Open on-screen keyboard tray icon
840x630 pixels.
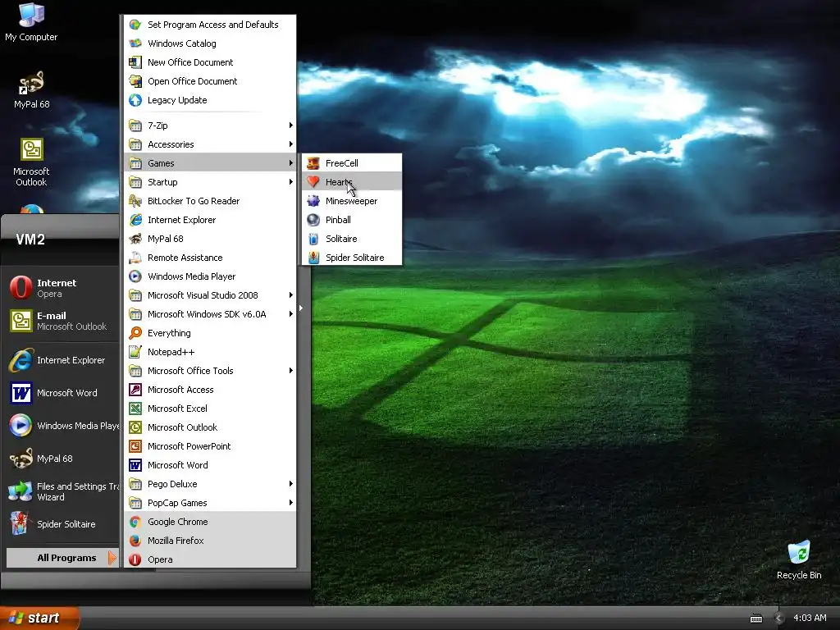[756, 619]
